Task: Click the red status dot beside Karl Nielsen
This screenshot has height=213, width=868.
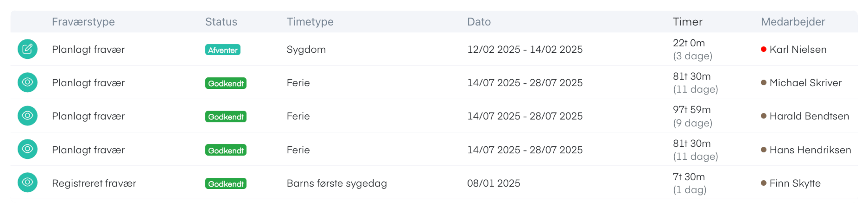Action: click(x=763, y=49)
